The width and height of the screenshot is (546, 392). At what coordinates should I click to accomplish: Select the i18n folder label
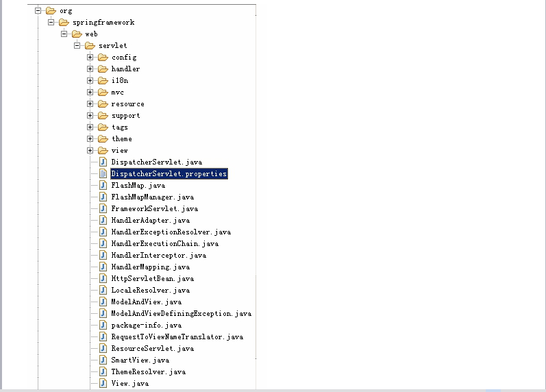120,80
